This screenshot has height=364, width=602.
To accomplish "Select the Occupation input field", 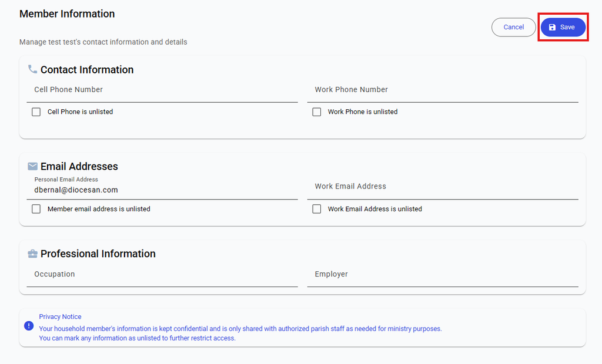I will (x=162, y=275).
